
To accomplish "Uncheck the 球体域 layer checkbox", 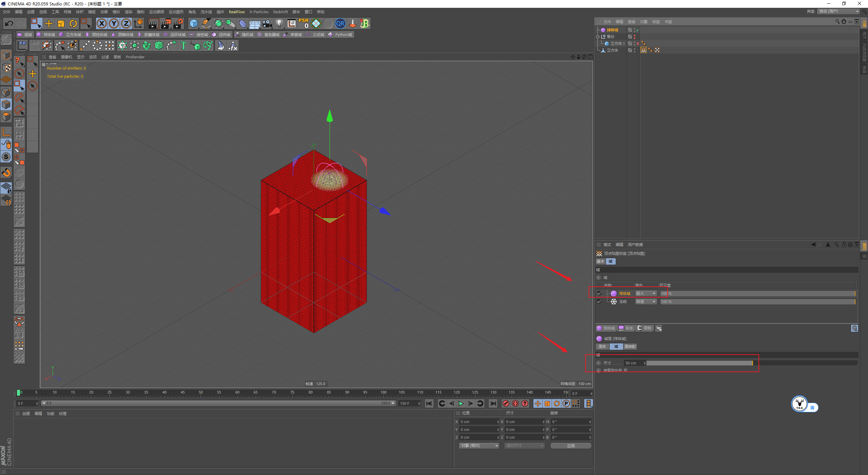I will [x=599, y=293].
